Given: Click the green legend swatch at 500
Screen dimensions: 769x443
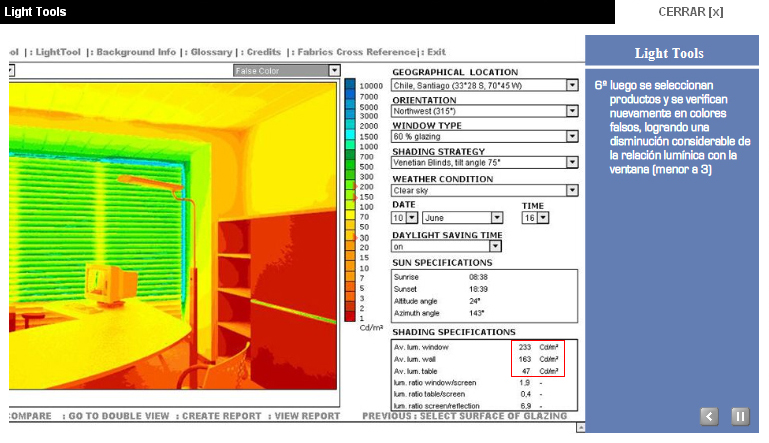Looking at the screenshot, I should tap(350, 165).
